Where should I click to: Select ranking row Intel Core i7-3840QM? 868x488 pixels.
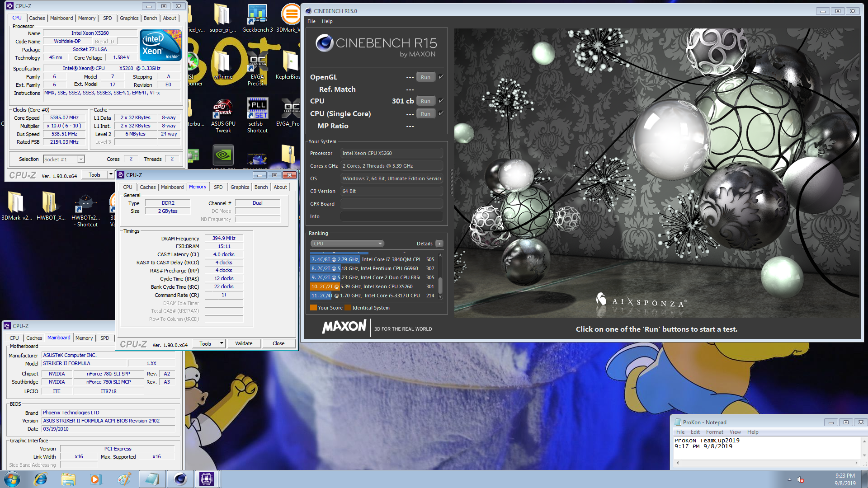[x=373, y=259]
